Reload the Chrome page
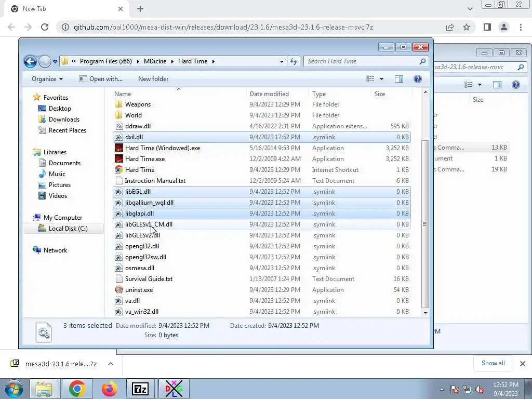This screenshot has height=399, width=532. pyautogui.click(x=45, y=27)
